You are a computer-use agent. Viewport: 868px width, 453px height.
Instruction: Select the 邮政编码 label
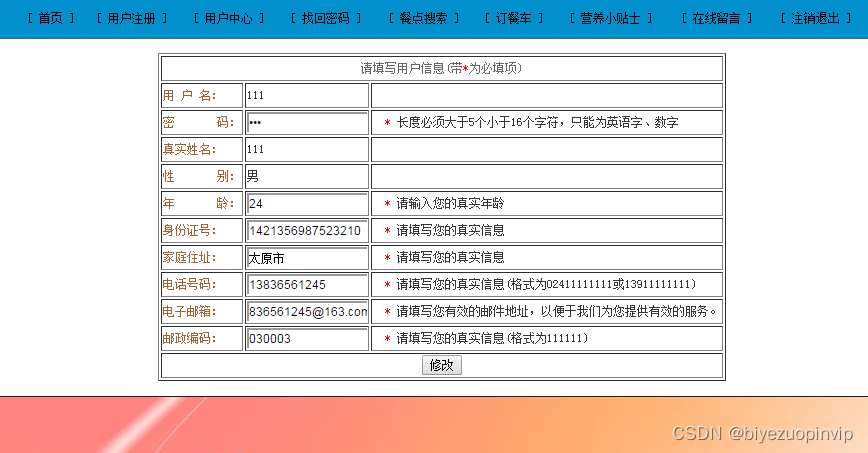(x=189, y=338)
